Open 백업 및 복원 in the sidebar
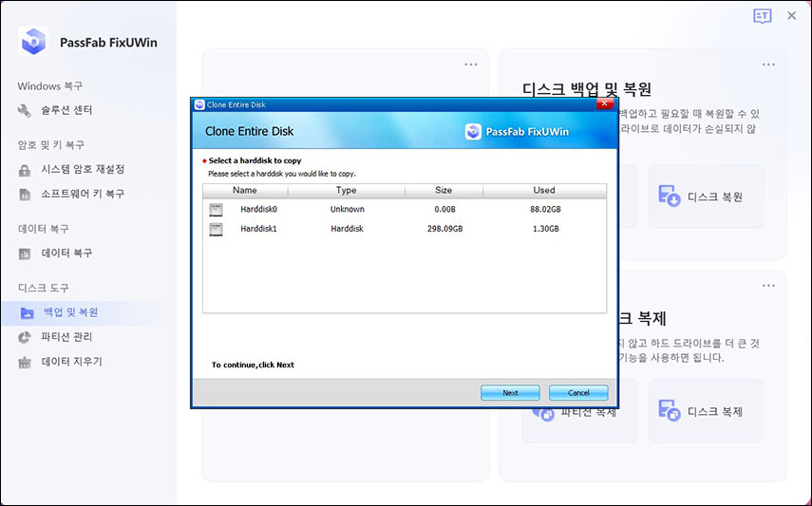 click(70, 312)
